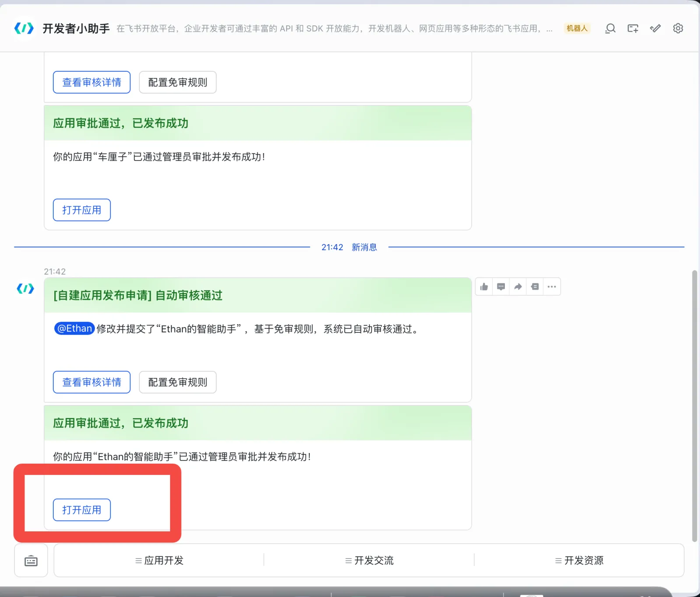700x597 pixels.
Task: Click the [自建应用发布申请] 自动审核通过 card header
Action: [x=258, y=295]
